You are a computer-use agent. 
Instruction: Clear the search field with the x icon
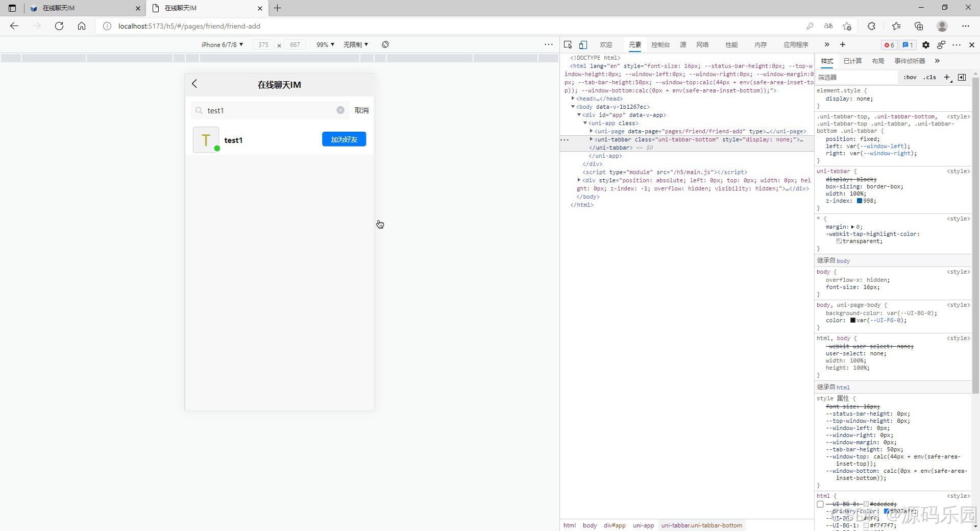(340, 110)
